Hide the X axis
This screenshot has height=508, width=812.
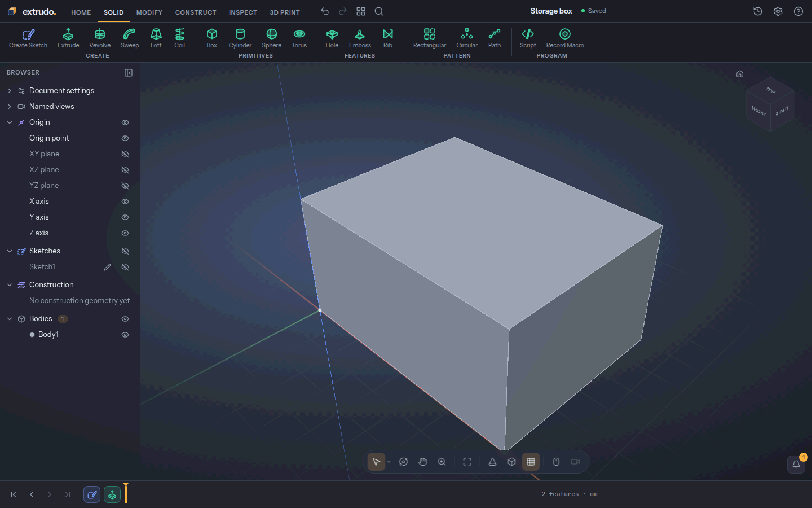[125, 202]
